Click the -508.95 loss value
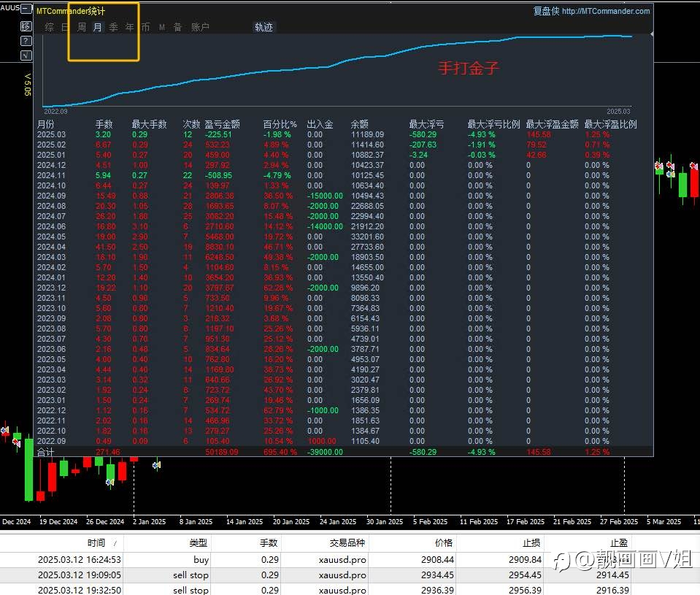 [x=218, y=176]
